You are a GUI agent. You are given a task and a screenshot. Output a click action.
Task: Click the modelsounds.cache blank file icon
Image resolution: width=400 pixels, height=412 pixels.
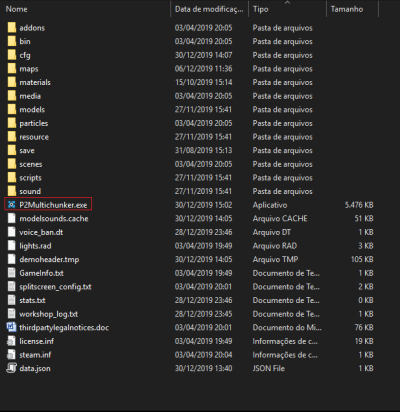[x=12, y=218]
